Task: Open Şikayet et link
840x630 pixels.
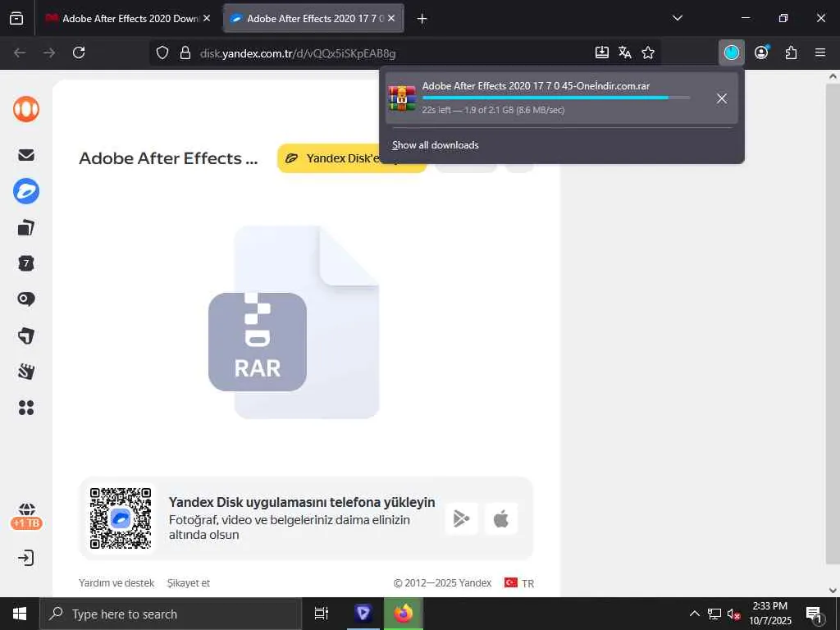Action: pyautogui.click(x=189, y=583)
